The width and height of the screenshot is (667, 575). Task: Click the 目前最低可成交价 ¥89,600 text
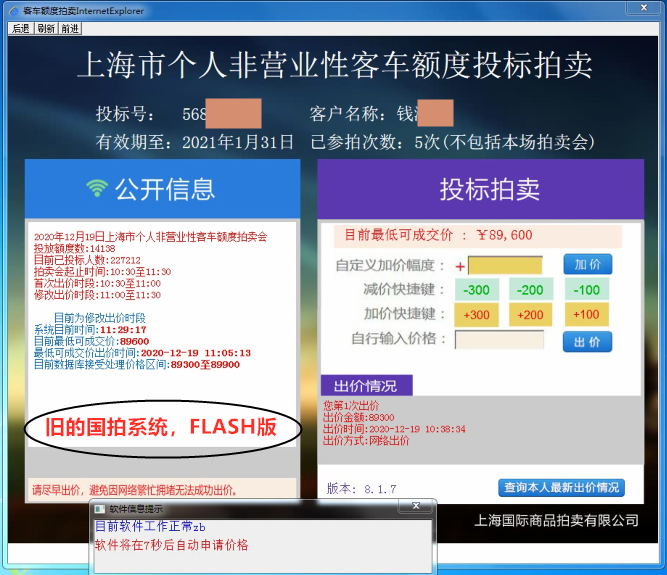point(439,235)
